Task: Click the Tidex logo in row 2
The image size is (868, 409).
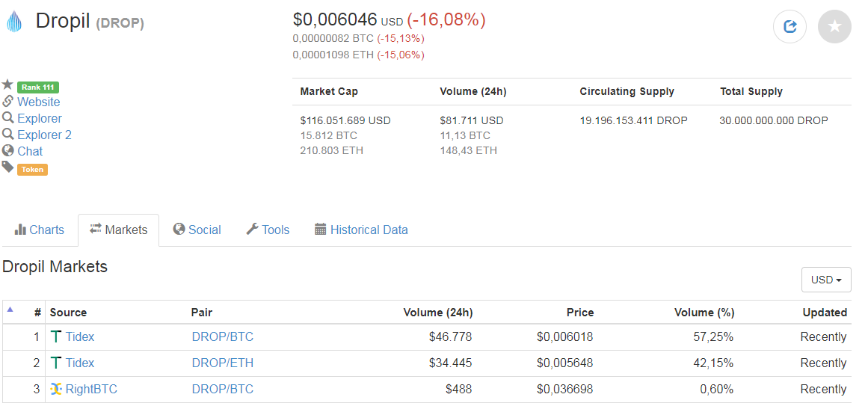Action: (x=56, y=363)
